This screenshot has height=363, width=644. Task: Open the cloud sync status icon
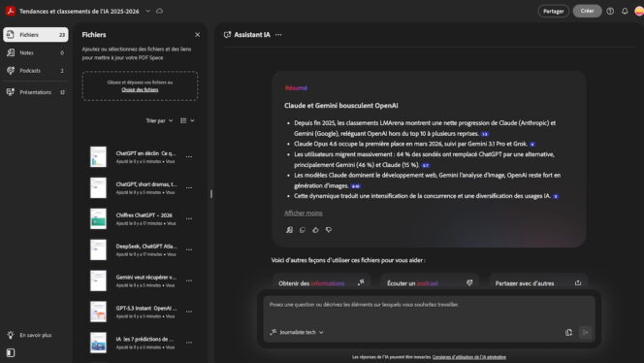pyautogui.click(x=159, y=11)
